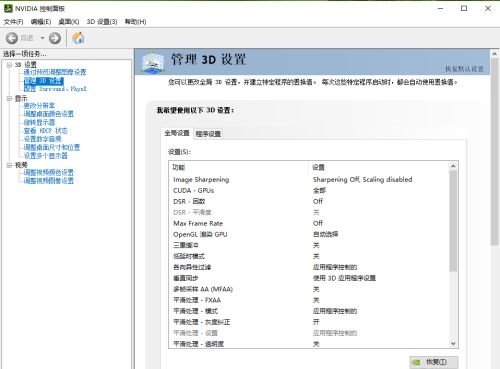Viewport: 500px width, 369px height.
Task: Open the home page using the house icon
Action: pos(78,38)
